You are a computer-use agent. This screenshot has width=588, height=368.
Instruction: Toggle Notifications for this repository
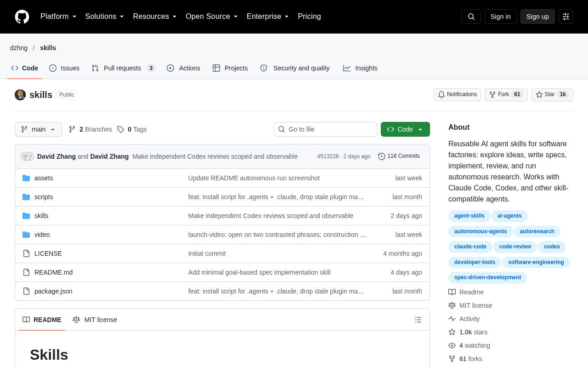tap(457, 95)
